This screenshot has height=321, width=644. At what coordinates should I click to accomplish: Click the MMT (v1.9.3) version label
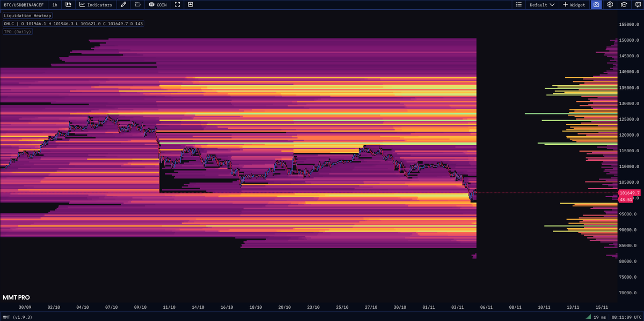coord(17,317)
